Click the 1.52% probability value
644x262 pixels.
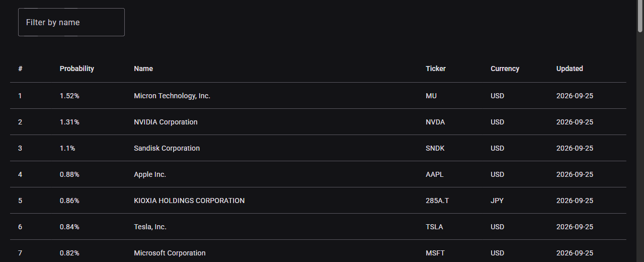tap(69, 96)
